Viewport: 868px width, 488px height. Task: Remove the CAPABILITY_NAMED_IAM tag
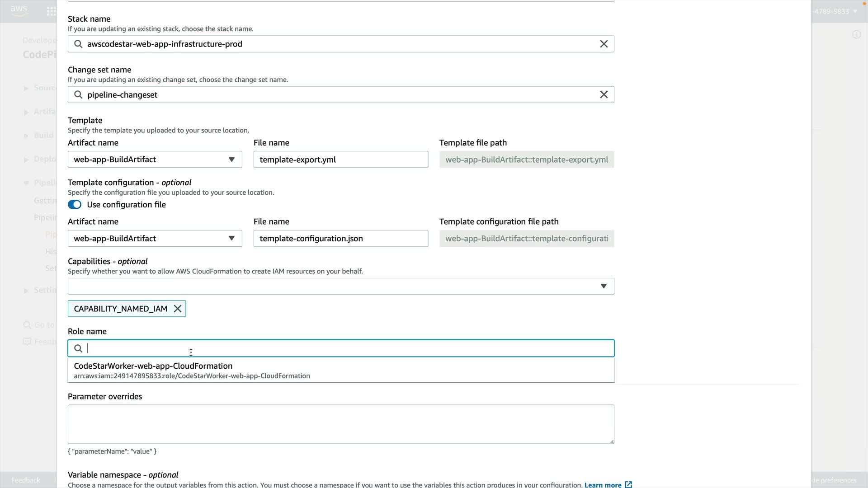(x=178, y=309)
